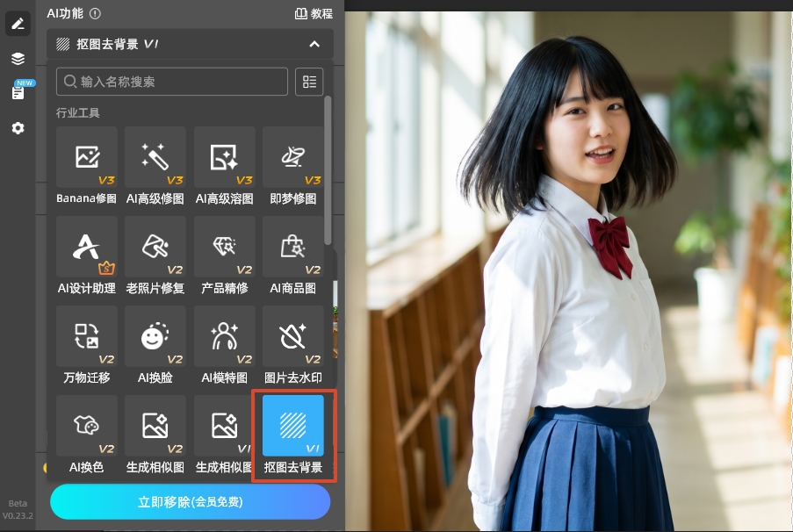
Task: Toggle the list view layout button
Action: pos(309,82)
